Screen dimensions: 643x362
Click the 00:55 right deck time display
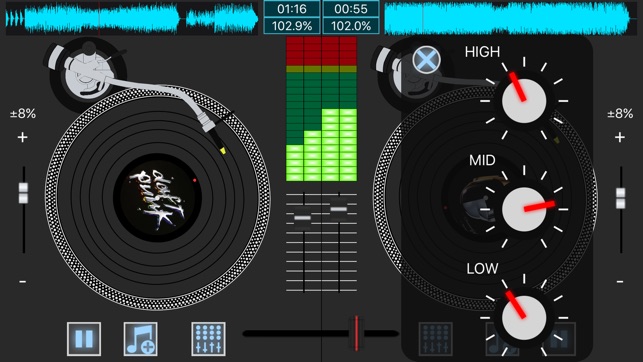tap(351, 9)
